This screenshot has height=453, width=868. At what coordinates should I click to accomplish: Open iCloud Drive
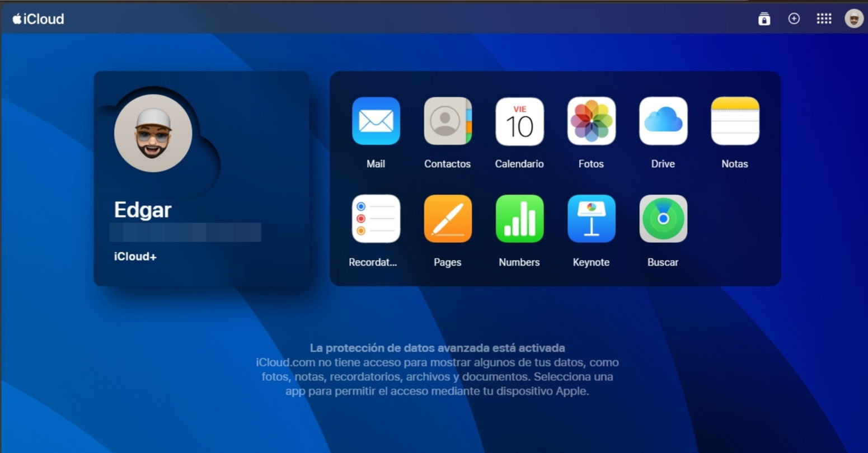[x=663, y=121]
